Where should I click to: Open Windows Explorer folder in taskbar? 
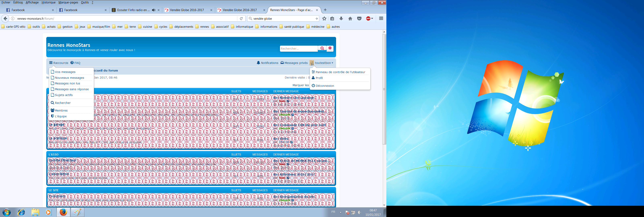[35, 212]
